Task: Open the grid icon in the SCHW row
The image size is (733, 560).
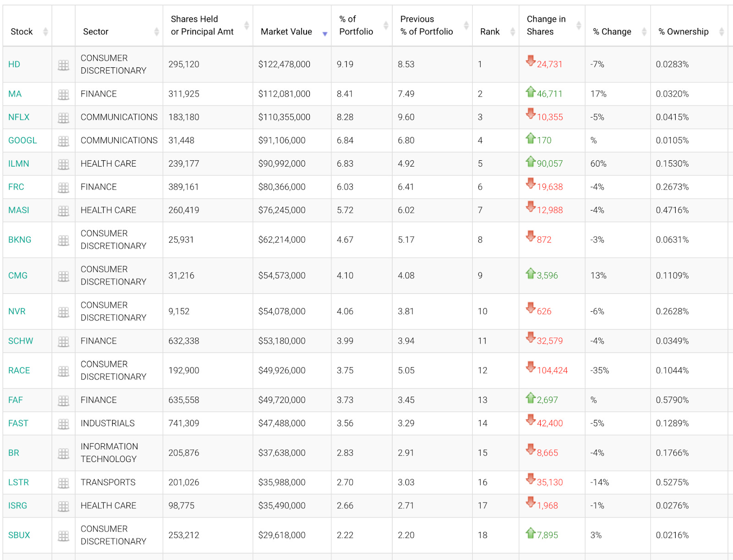Action: [64, 342]
